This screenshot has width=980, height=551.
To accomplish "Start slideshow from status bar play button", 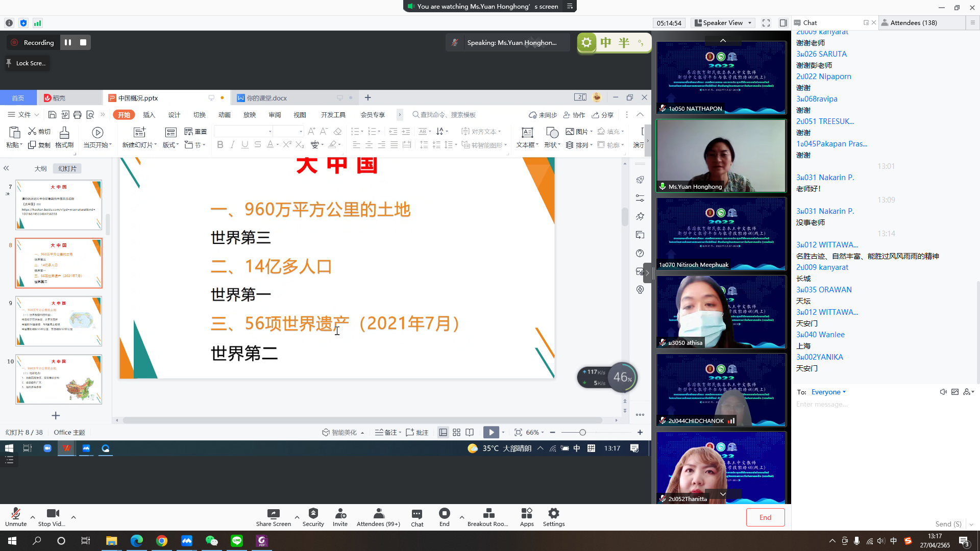I will coord(491,432).
